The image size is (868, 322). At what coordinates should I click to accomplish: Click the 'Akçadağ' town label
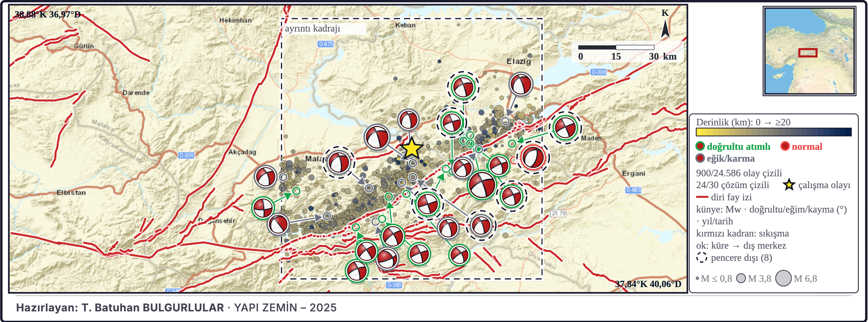[242, 152]
